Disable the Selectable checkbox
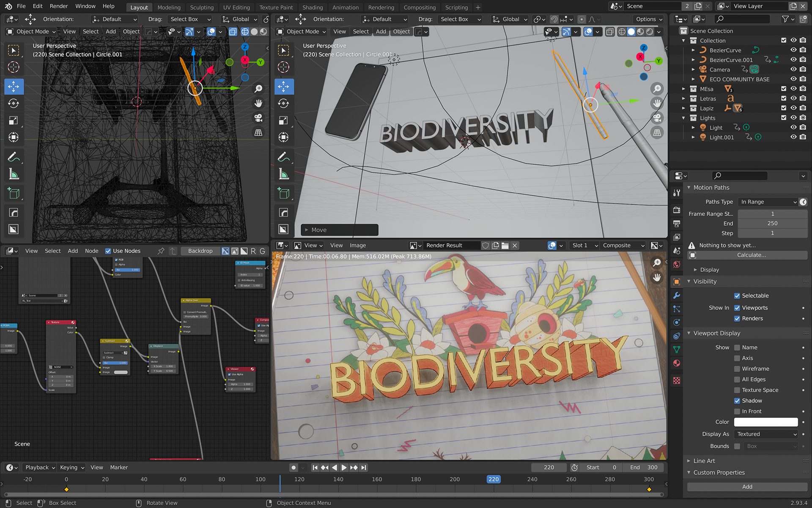 [x=737, y=296]
